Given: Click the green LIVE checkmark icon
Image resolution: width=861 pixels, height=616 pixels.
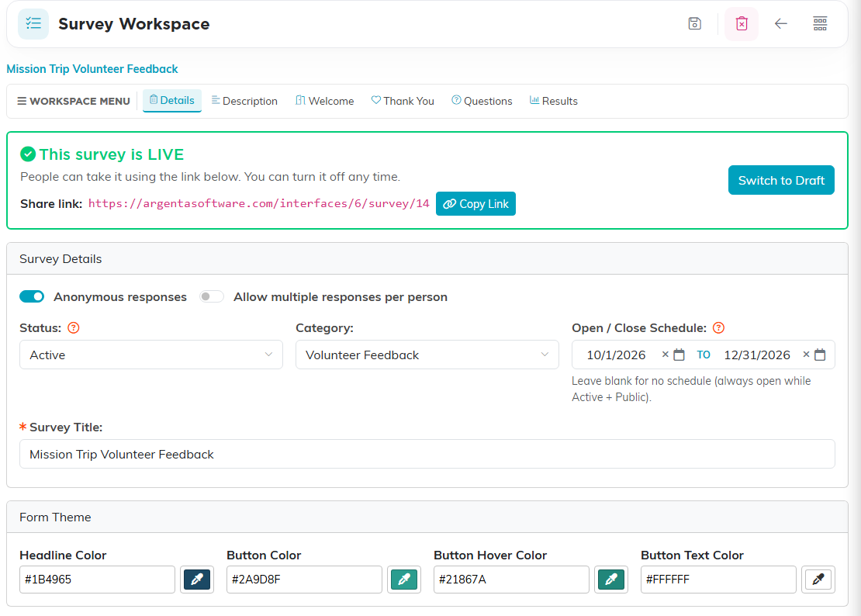Looking at the screenshot, I should [x=28, y=154].
